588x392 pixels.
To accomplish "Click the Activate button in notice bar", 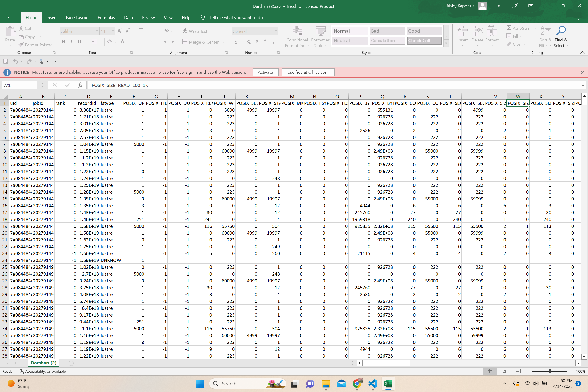I will tap(265, 72).
